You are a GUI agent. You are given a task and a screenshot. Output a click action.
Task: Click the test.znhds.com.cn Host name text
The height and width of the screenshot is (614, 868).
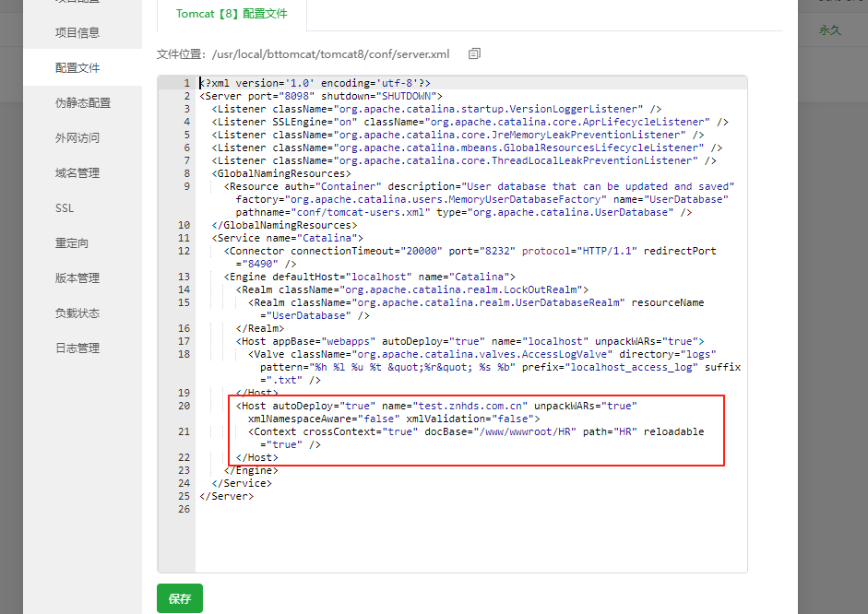458,406
